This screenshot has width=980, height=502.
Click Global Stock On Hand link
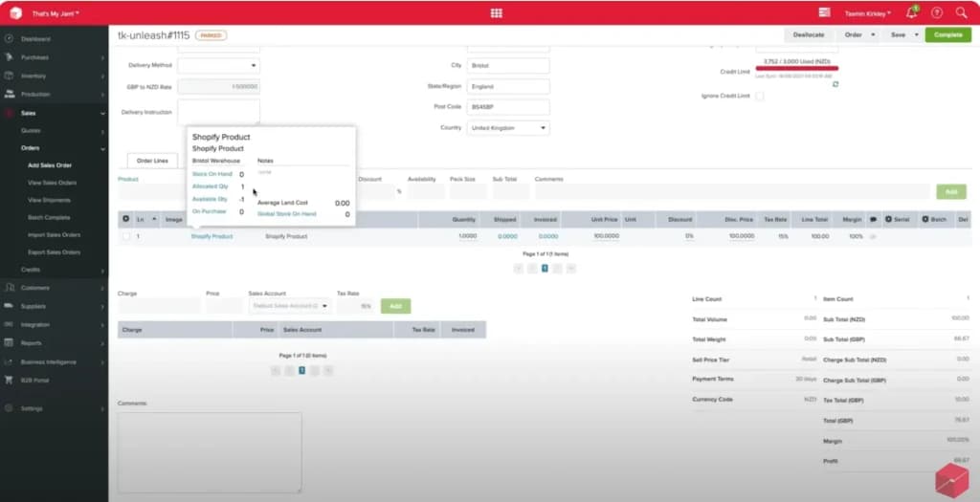(287, 213)
